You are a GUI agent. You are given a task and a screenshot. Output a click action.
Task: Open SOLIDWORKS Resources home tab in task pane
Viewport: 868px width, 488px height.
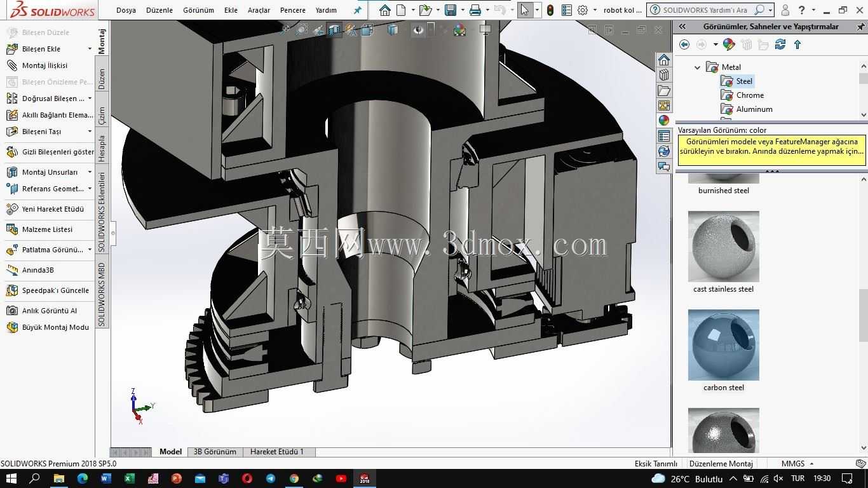[664, 60]
